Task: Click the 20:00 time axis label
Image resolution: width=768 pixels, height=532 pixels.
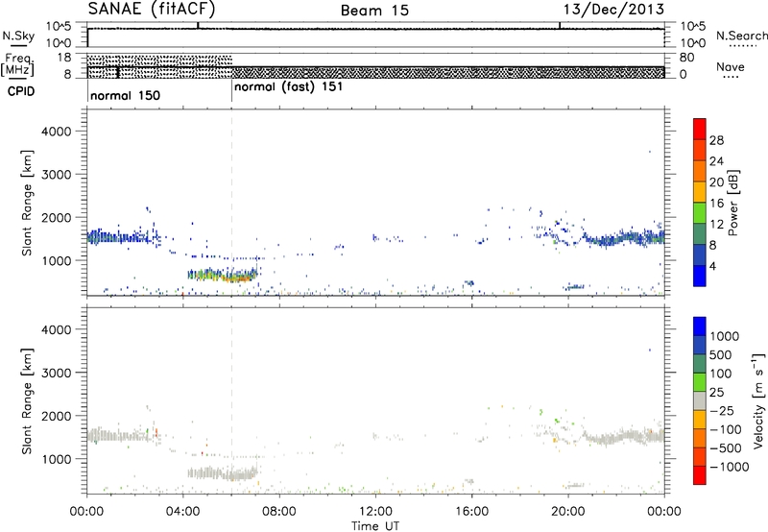Action: tap(568, 512)
